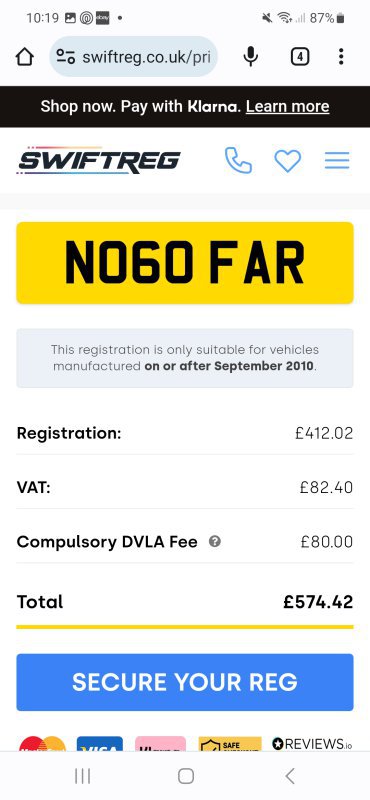The height and width of the screenshot is (800, 370).
Task: Click the Klarna Learn more link
Action: [x=287, y=107]
